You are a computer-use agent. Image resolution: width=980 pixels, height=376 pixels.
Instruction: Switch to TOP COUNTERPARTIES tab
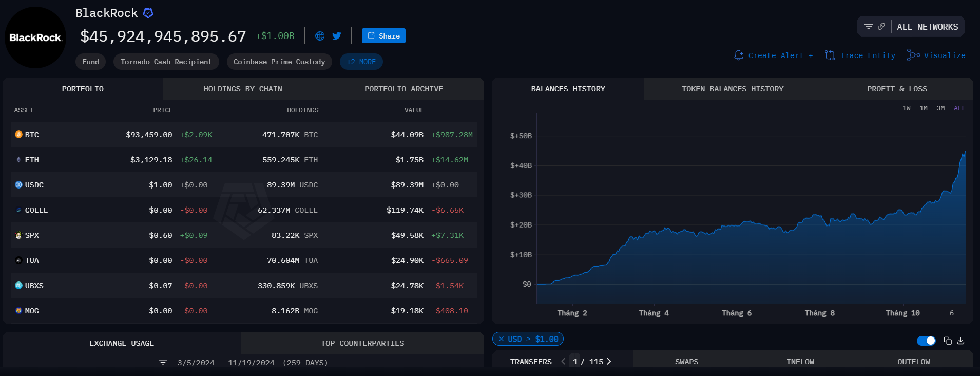[362, 343]
